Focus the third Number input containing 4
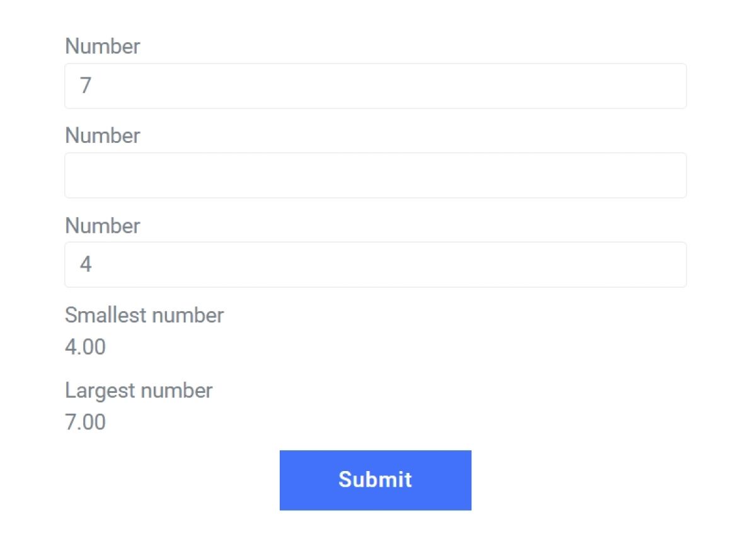Viewport: 756px width, 534px height. [375, 264]
